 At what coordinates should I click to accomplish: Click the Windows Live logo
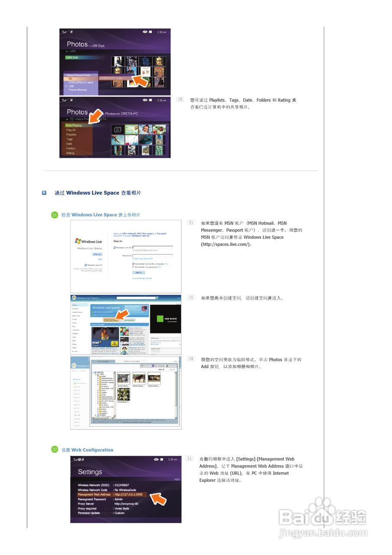[89, 241]
